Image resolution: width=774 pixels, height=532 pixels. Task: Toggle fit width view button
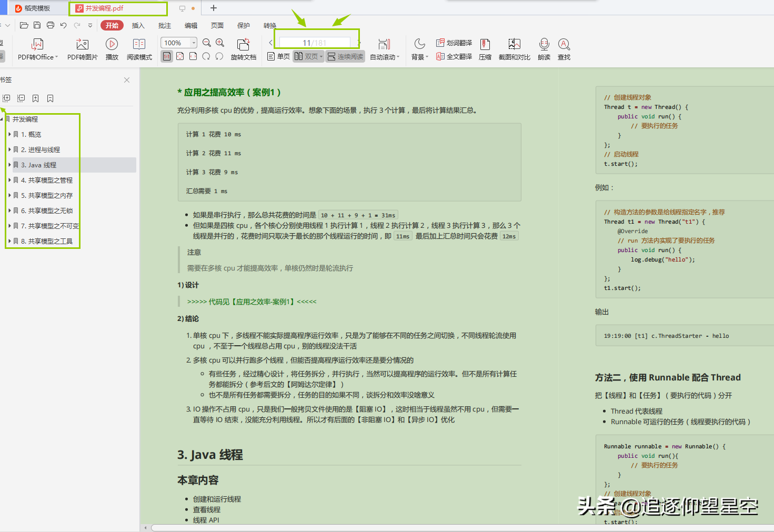[x=193, y=56]
